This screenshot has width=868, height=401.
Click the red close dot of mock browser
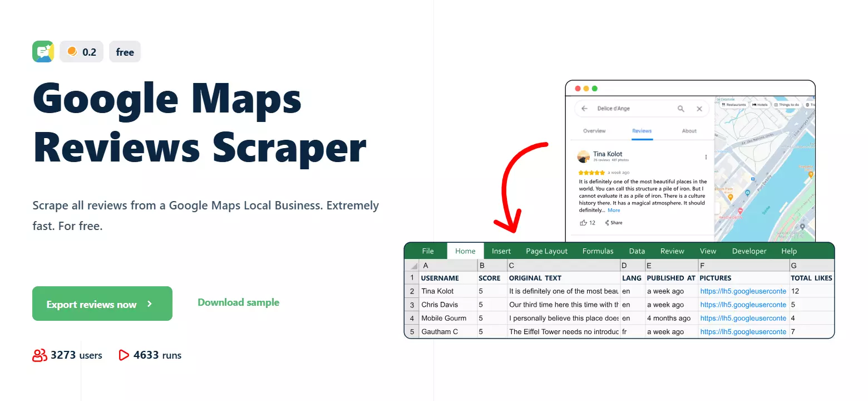578,89
